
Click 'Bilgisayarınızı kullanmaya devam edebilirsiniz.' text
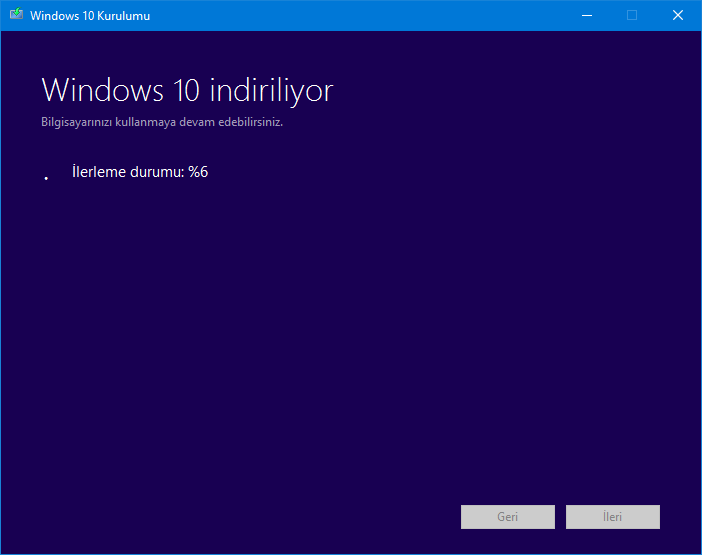click(x=162, y=122)
